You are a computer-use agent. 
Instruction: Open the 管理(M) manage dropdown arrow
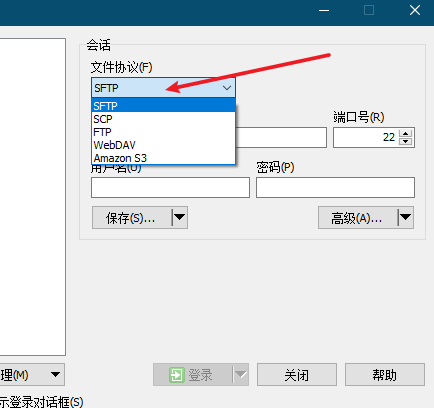(x=55, y=375)
